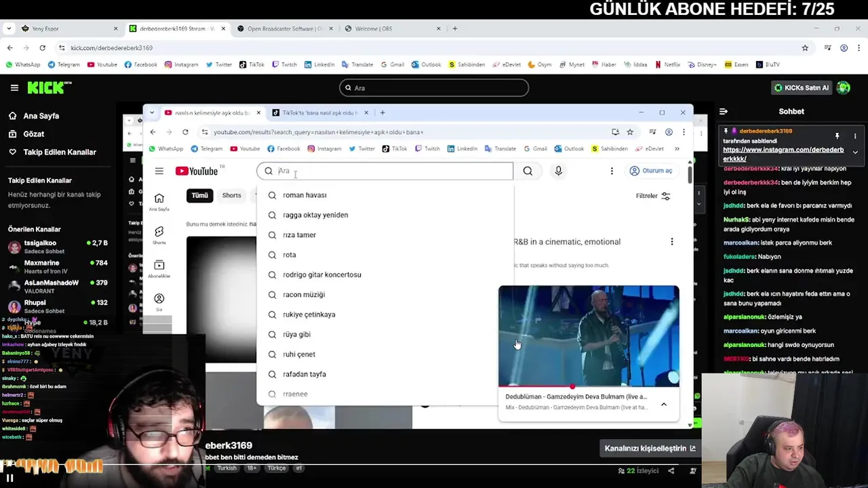Click the KICKs Satın Al button
Screen dimensions: 868x488
click(802, 87)
